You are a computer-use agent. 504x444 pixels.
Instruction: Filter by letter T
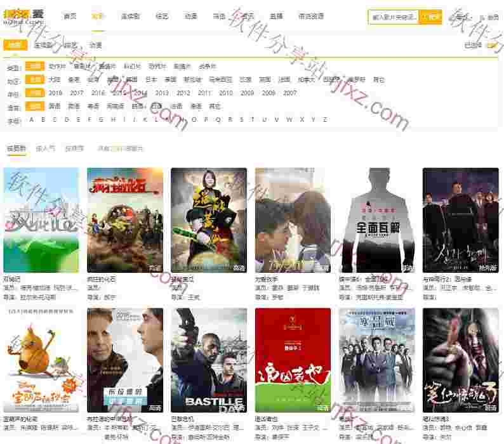[x=253, y=119]
